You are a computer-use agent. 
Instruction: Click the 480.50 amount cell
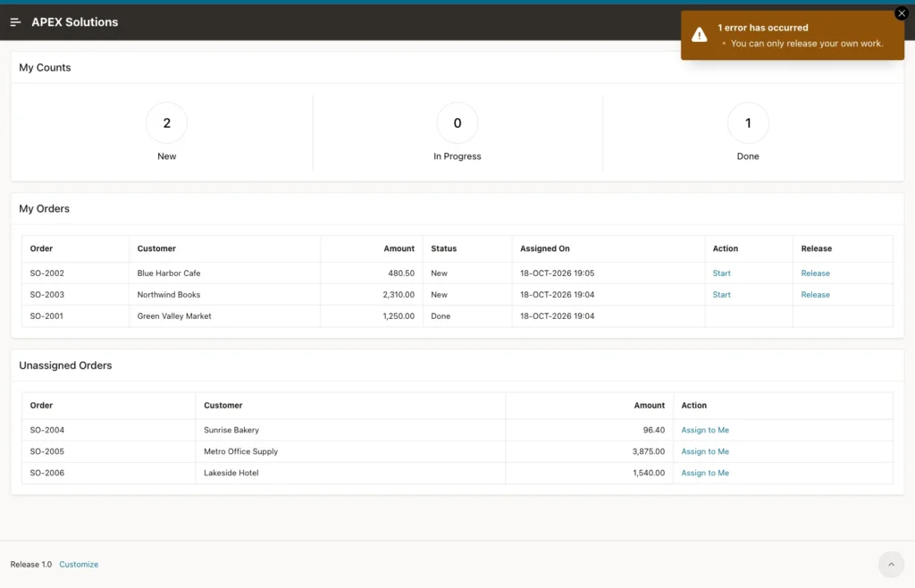pyautogui.click(x=372, y=273)
